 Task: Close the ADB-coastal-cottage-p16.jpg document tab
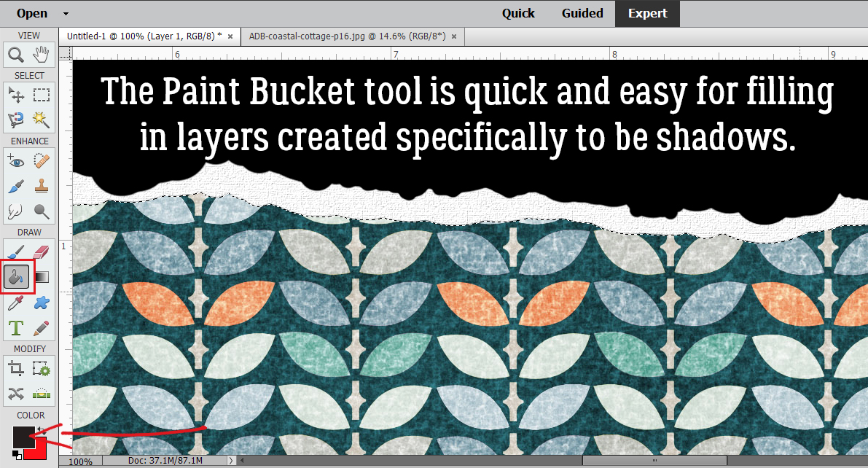pyautogui.click(x=454, y=36)
